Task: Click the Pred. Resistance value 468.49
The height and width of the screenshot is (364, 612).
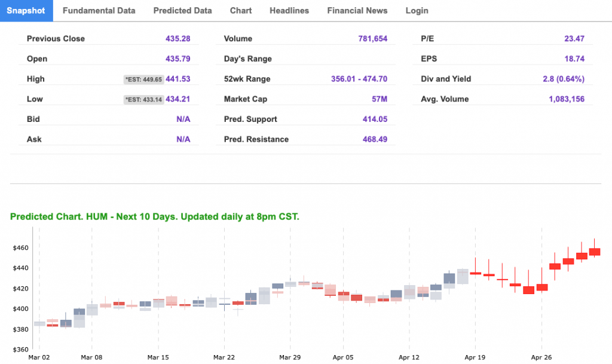Action: [x=375, y=139]
